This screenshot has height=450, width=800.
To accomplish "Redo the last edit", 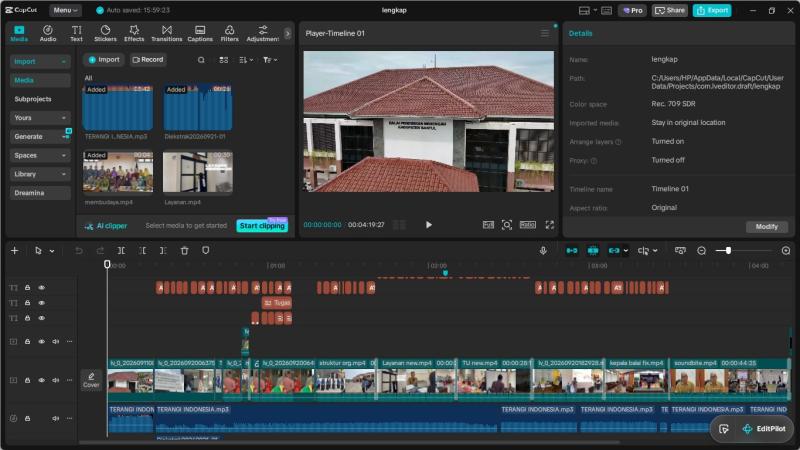I will (x=100, y=251).
